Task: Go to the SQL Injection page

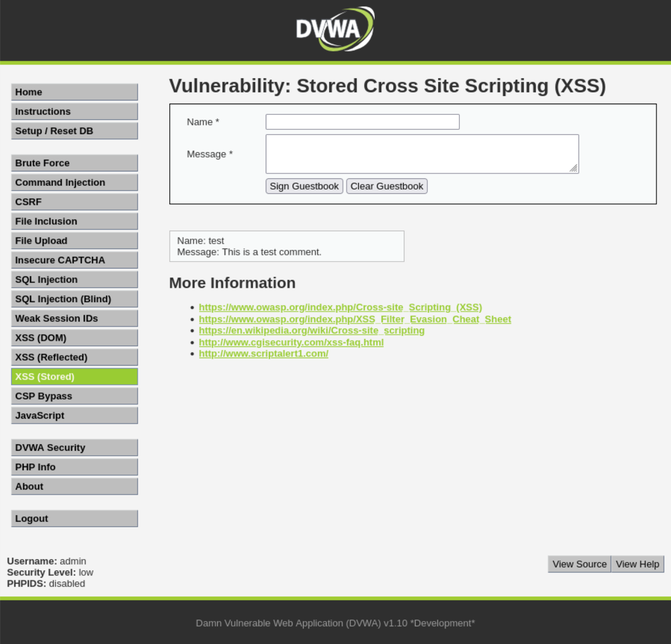Action: pyautogui.click(x=75, y=280)
